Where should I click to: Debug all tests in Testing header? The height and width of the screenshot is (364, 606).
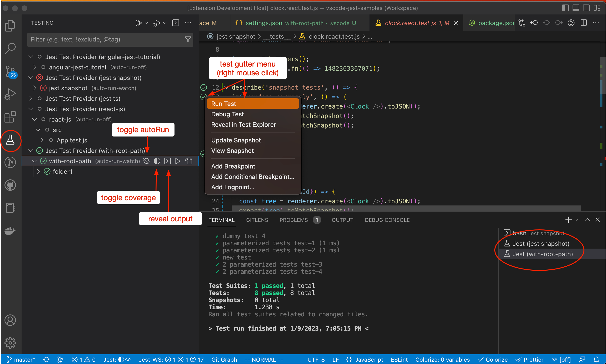156,23
